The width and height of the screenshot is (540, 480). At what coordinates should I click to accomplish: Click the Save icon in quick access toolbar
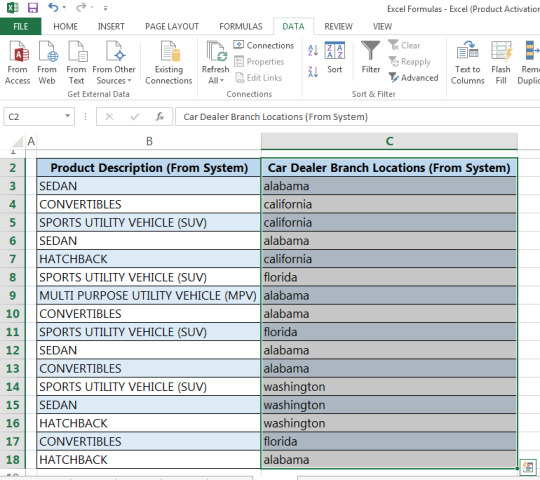point(33,8)
